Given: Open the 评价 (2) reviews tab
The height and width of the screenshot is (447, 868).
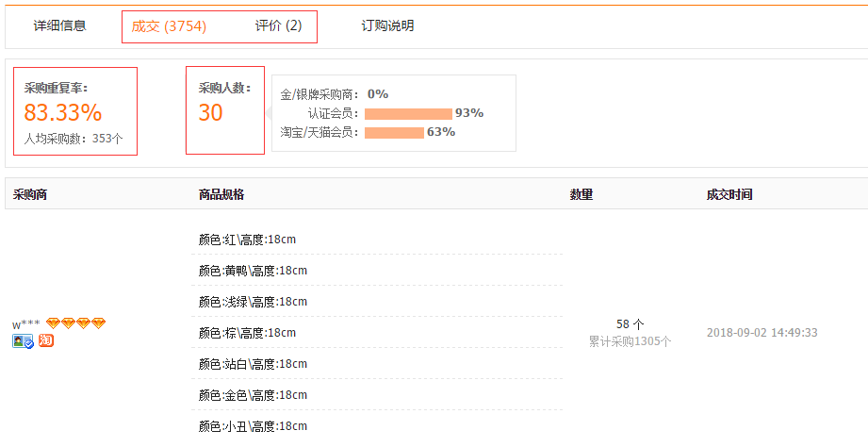Looking at the screenshot, I should click(x=278, y=25).
